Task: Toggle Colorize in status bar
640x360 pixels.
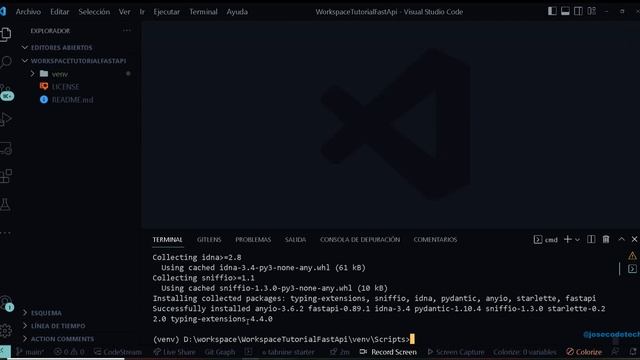Action: click(584, 352)
